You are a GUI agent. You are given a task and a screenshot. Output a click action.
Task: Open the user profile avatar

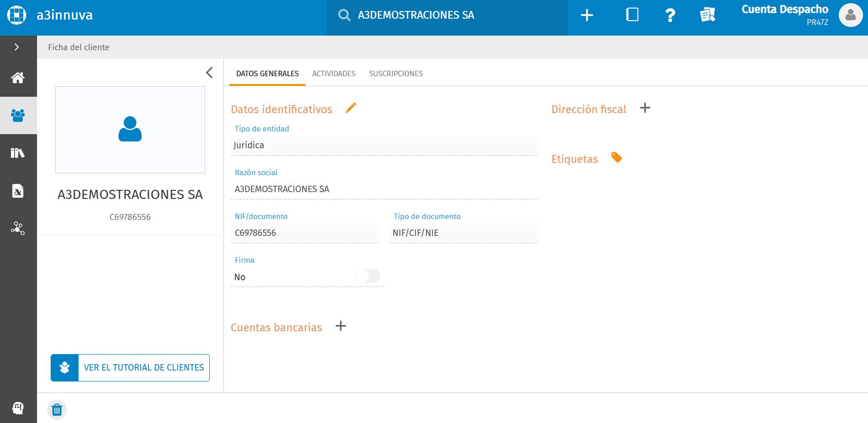tap(851, 15)
